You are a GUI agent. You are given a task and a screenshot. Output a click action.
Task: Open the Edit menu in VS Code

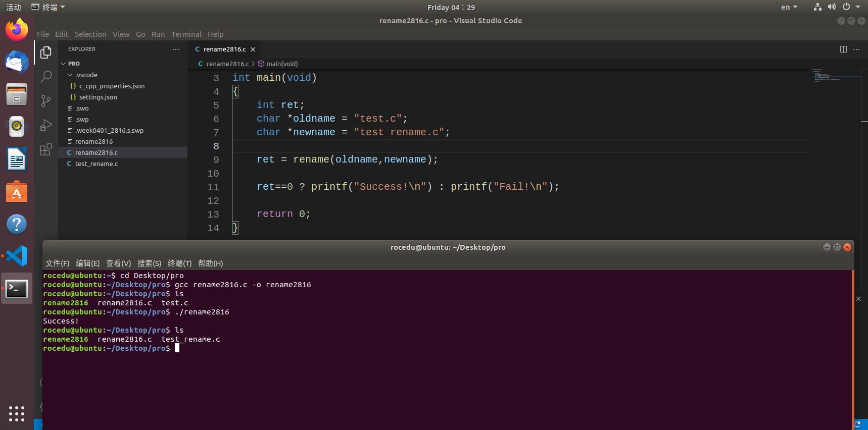[62, 34]
